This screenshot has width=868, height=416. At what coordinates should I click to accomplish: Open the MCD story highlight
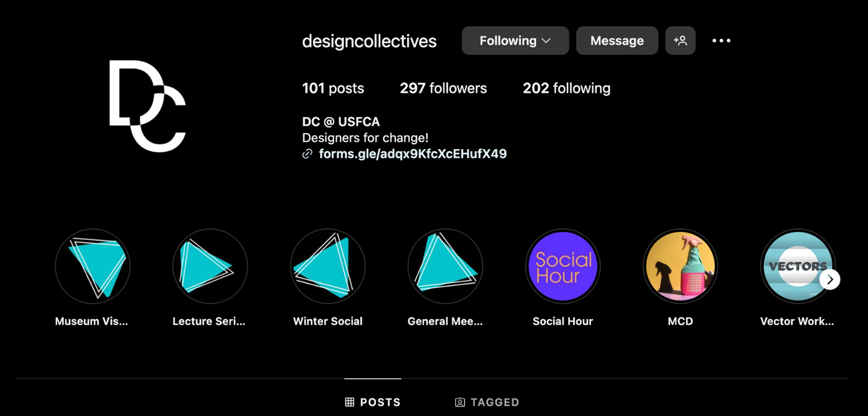pos(680,266)
